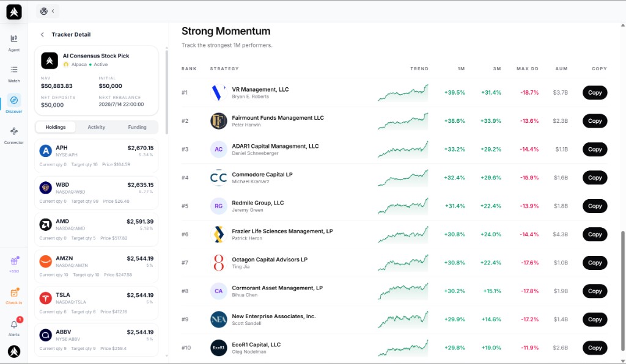626x364 pixels.
Task: Click +39.5% one-month return value
Action: [x=454, y=92]
